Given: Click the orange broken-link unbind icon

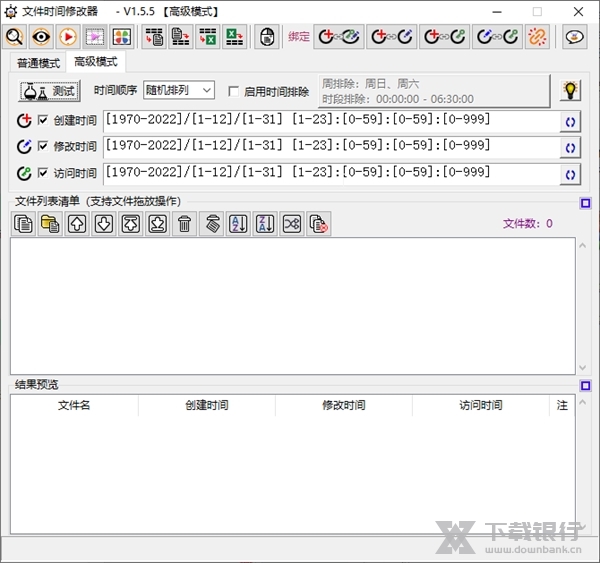Looking at the screenshot, I should pos(537,37).
